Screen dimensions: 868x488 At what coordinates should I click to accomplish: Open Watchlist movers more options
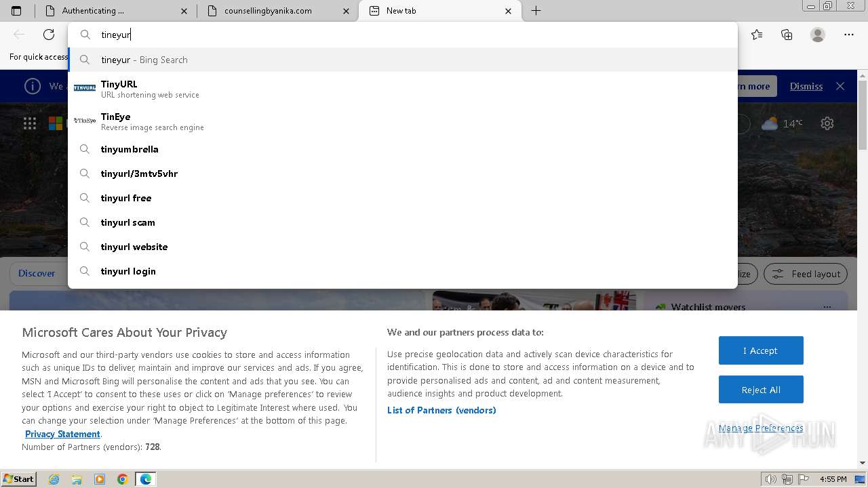(x=827, y=307)
